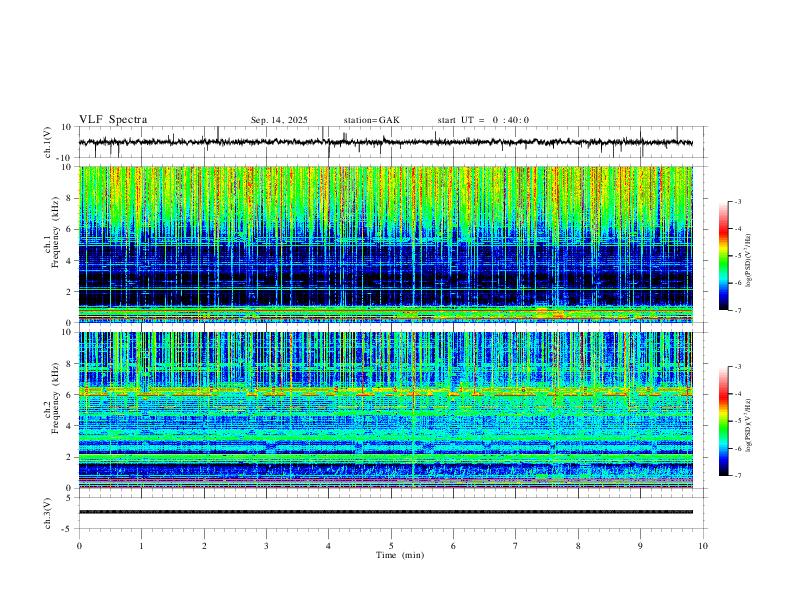Click the "-5" tick of ch.3(V) axis
Image resolution: width=792 pixels, height=612 pixels.
(x=68, y=529)
